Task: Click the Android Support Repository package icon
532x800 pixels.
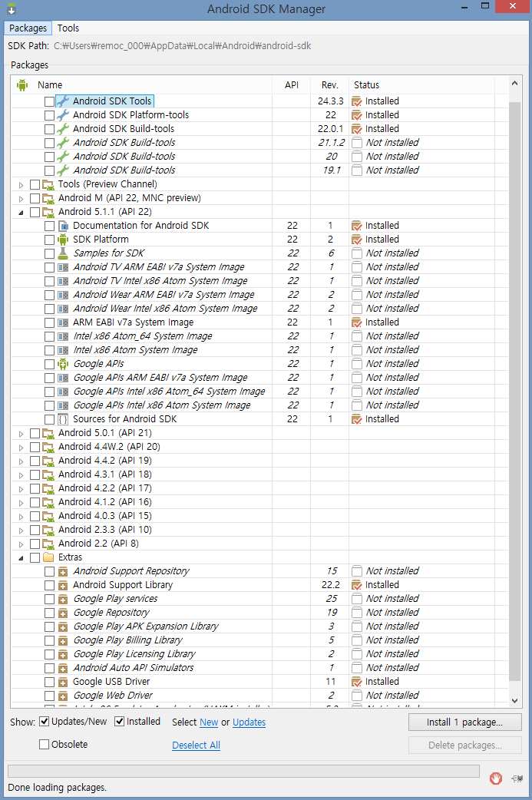Action: pyautogui.click(x=63, y=571)
